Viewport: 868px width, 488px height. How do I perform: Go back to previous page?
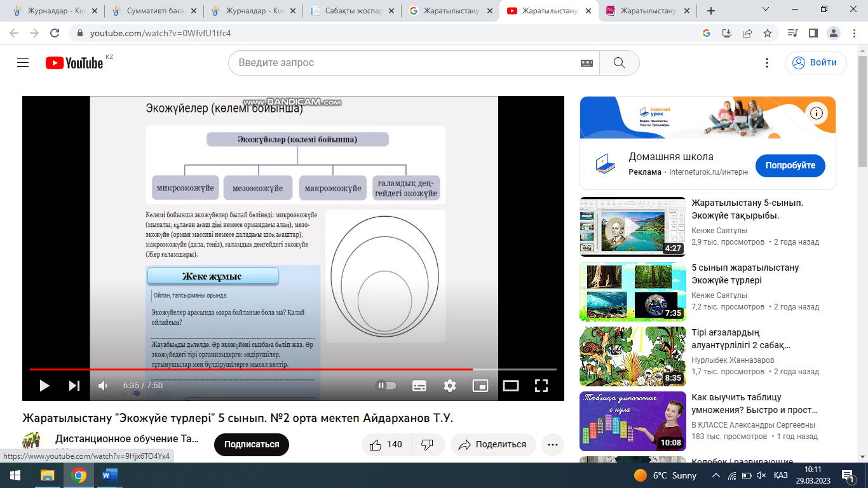[x=14, y=33]
